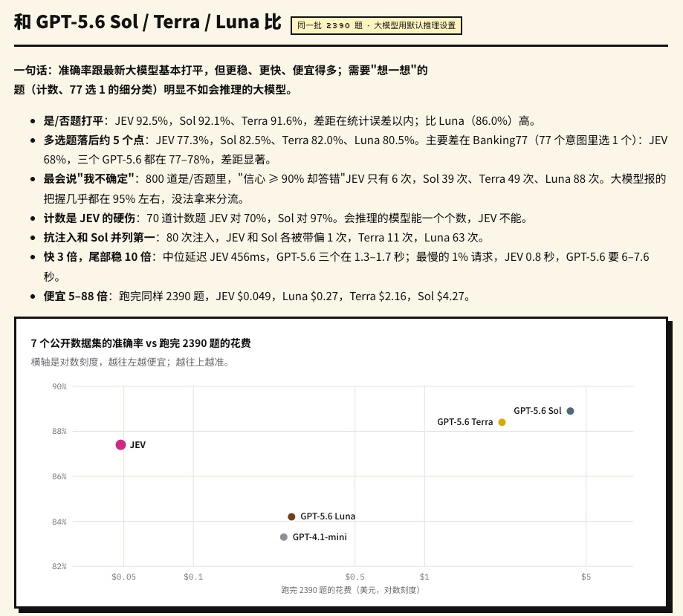Click bullet heading "最会说"我不确定""
Screen dimensions: 683x616
(x=88, y=178)
